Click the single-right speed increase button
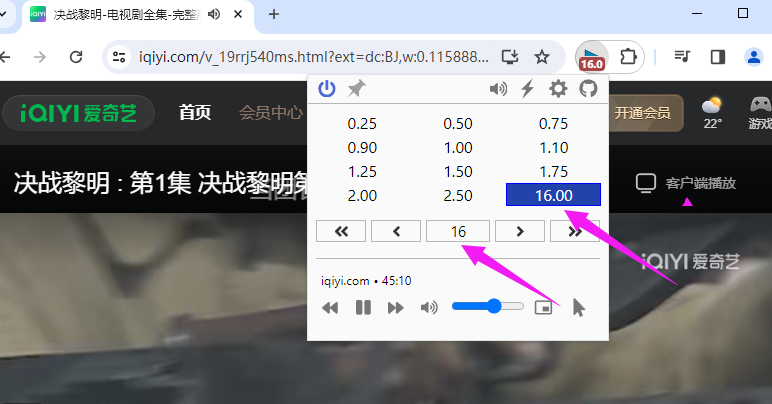Viewport: 772px width, 404px height. [x=520, y=231]
